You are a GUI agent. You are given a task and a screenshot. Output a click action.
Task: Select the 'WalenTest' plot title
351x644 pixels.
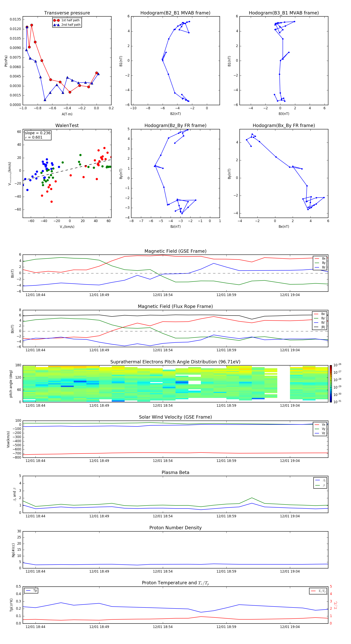pyautogui.click(x=67, y=125)
